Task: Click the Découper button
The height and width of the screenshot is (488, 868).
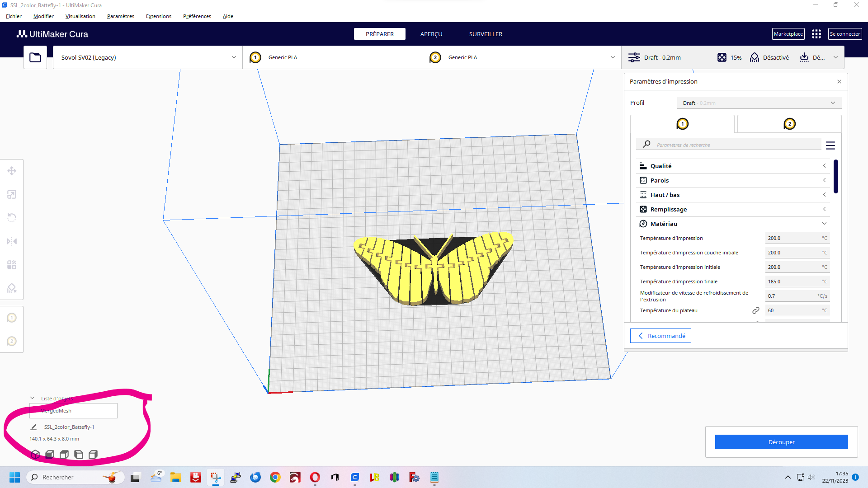Action: (781, 442)
